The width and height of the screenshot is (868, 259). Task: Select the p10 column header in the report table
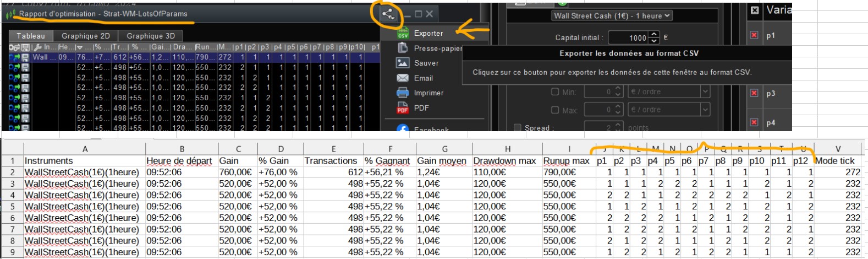click(x=357, y=47)
